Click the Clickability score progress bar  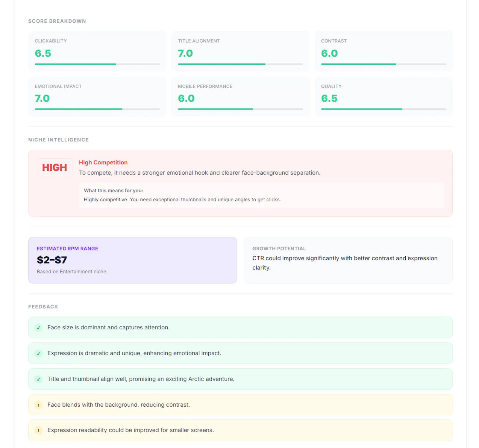(97, 64)
